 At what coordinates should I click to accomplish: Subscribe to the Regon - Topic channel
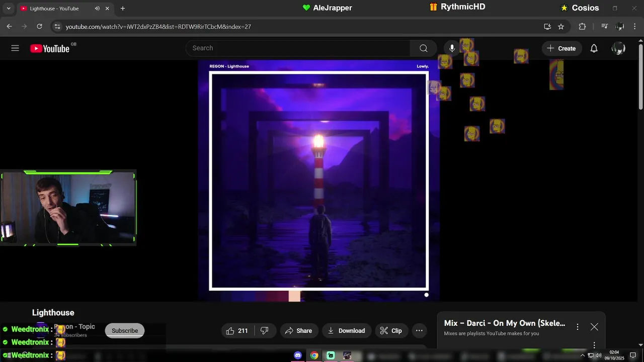[x=125, y=330]
